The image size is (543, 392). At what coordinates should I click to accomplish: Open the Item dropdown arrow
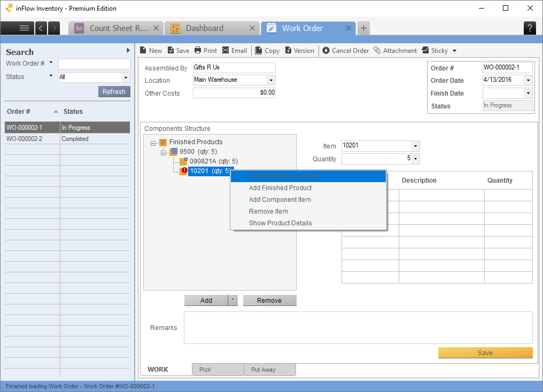(416, 146)
